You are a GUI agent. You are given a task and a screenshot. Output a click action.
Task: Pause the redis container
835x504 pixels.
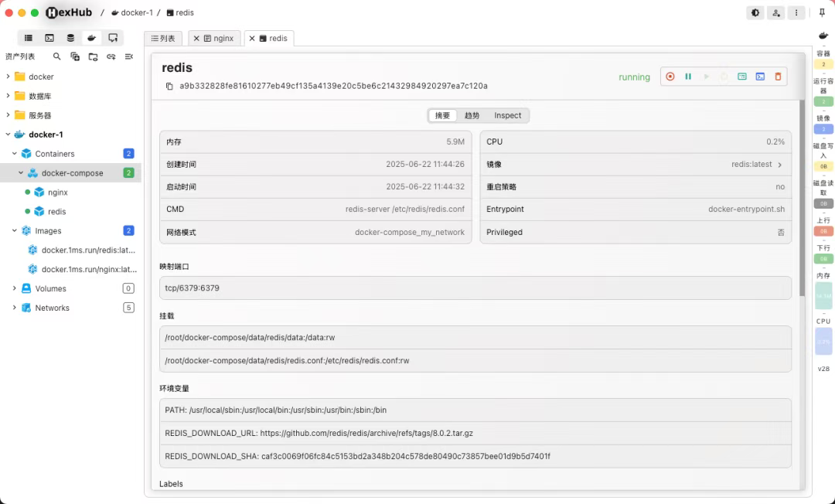[x=688, y=77]
